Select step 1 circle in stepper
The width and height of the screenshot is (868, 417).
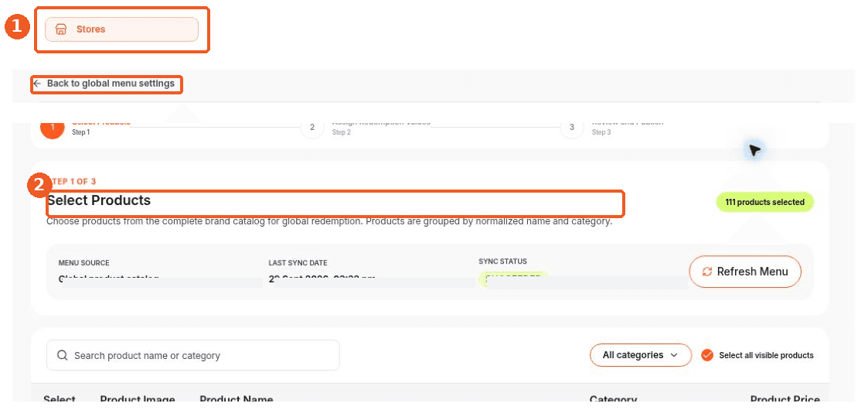(53, 128)
